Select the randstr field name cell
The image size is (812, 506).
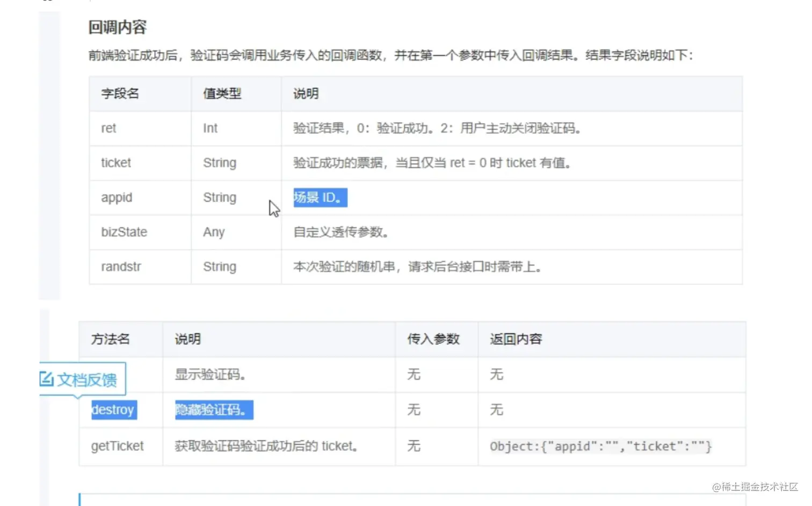point(121,267)
